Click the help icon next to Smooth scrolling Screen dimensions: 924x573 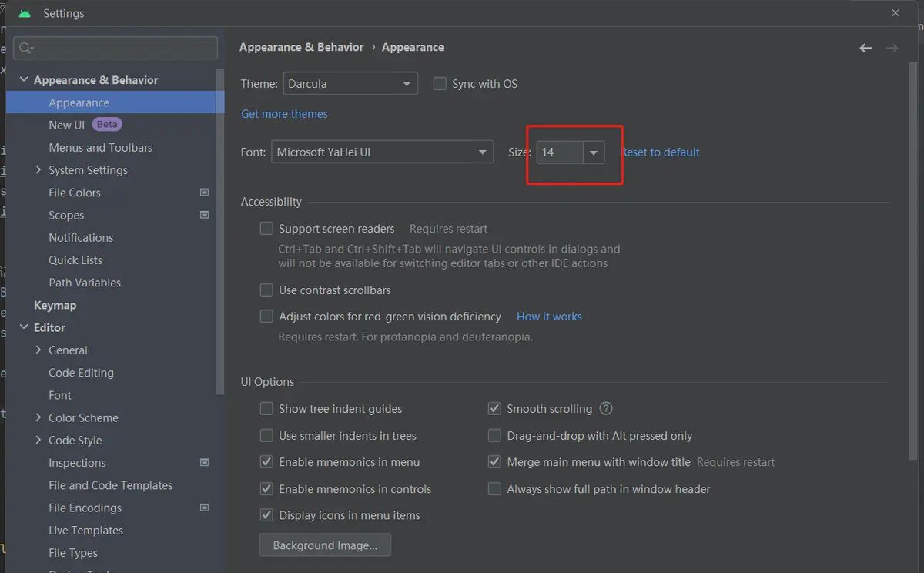606,408
